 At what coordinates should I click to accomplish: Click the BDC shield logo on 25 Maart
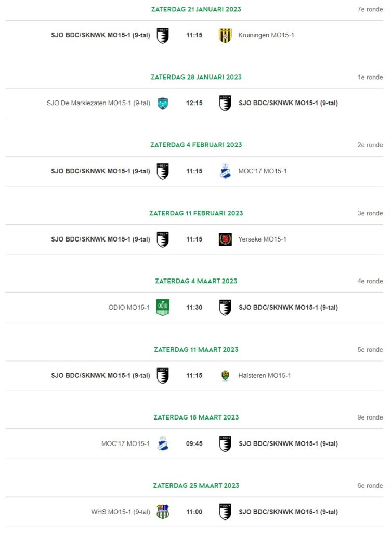pyautogui.click(x=225, y=512)
